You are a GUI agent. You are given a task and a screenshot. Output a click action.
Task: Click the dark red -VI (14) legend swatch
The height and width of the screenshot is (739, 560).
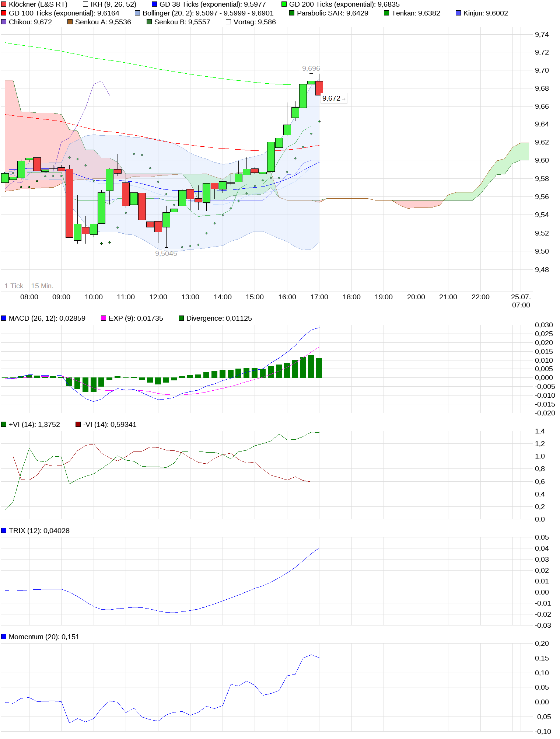(78, 425)
